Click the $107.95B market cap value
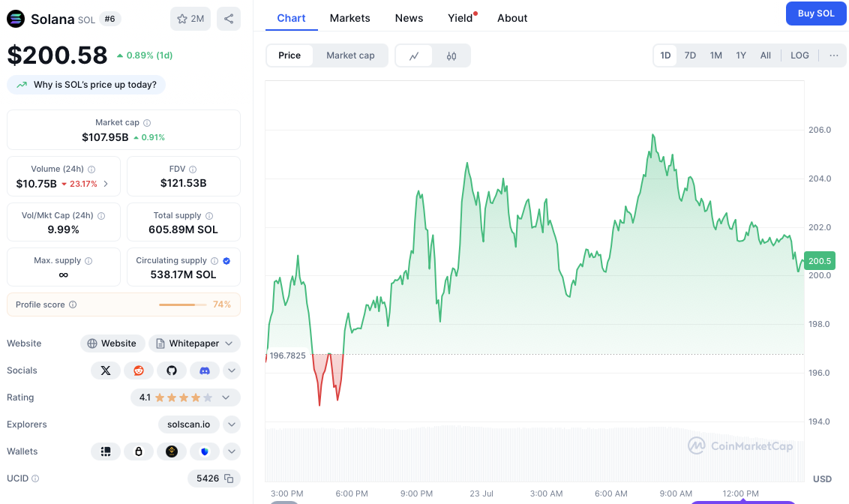Image resolution: width=849 pixels, height=504 pixels. tap(105, 137)
